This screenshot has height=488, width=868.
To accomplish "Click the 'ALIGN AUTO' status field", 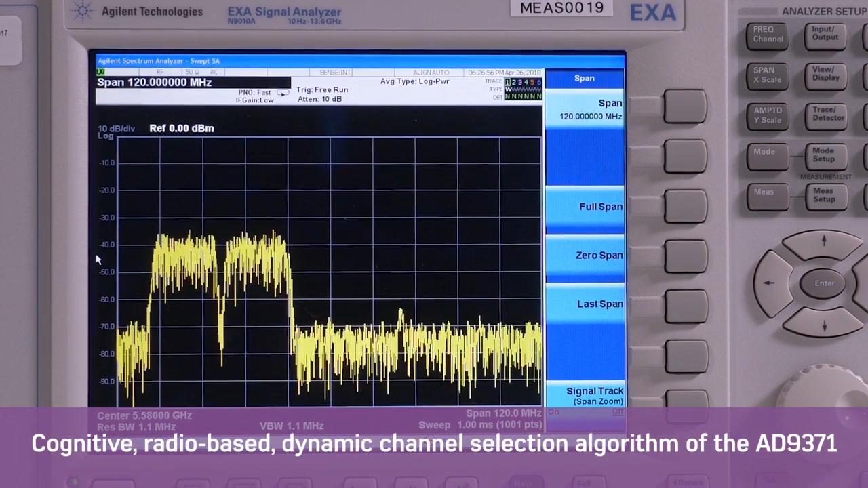I will tap(431, 73).
